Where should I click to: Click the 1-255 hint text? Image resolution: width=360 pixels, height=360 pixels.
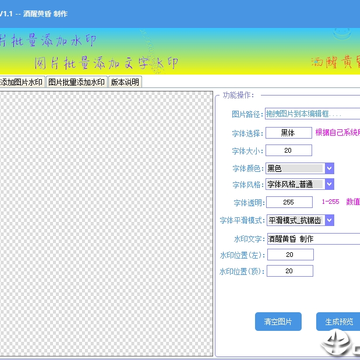coord(330,202)
